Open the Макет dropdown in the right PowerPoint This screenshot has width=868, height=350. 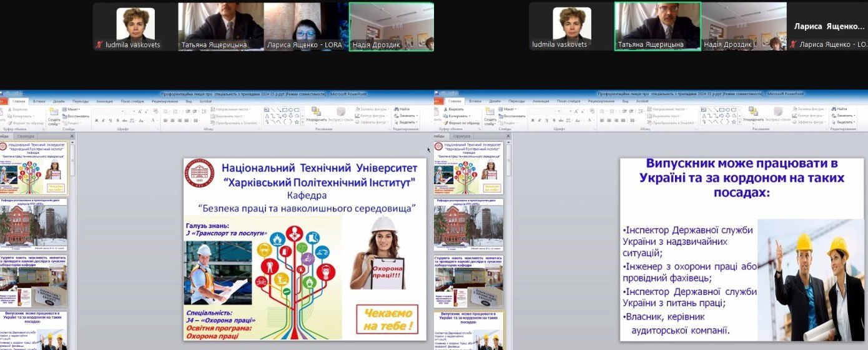point(508,109)
